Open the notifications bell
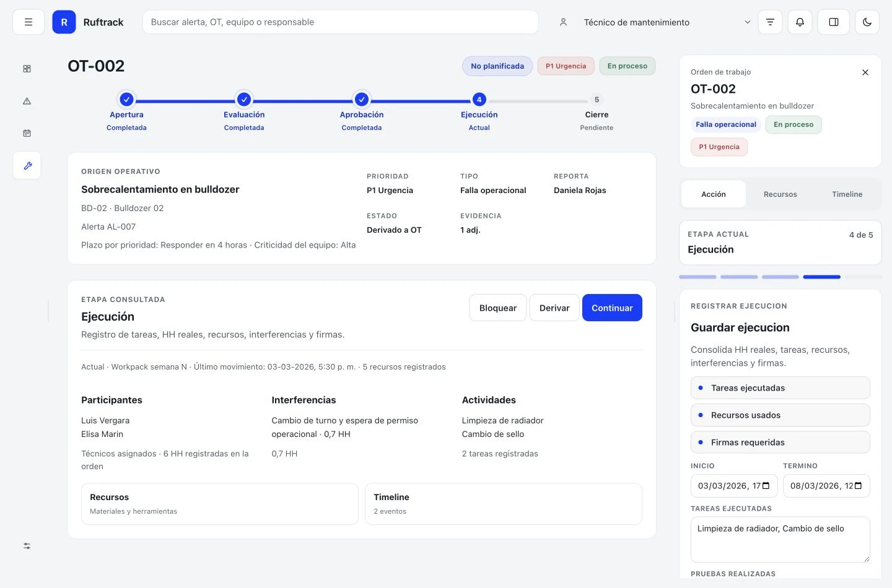This screenshot has width=892, height=588. (x=800, y=22)
